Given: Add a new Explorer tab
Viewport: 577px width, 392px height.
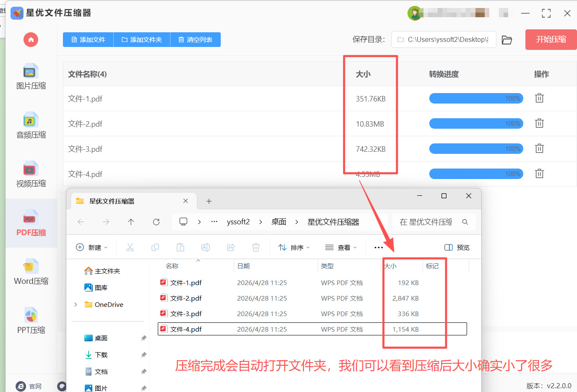Looking at the screenshot, I should click(x=209, y=201).
